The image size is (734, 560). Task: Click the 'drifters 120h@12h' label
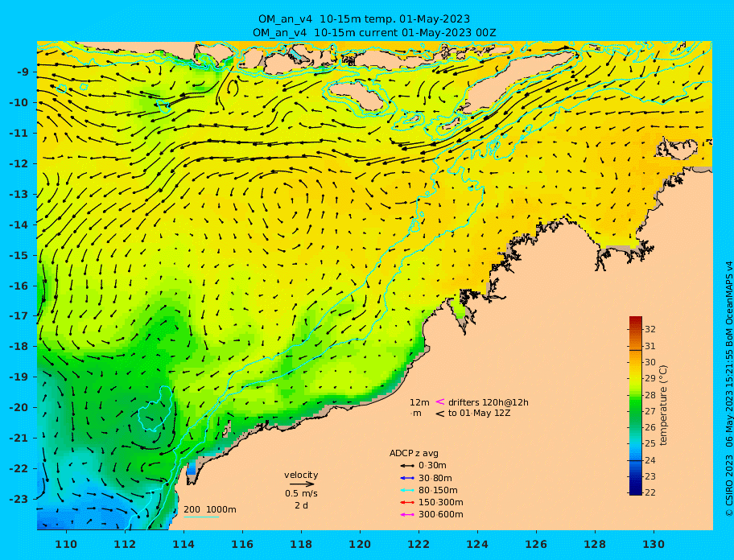click(x=489, y=402)
